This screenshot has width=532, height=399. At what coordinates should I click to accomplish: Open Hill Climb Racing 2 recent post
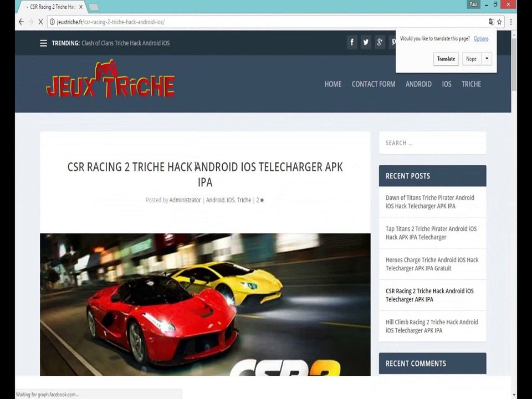(x=432, y=326)
